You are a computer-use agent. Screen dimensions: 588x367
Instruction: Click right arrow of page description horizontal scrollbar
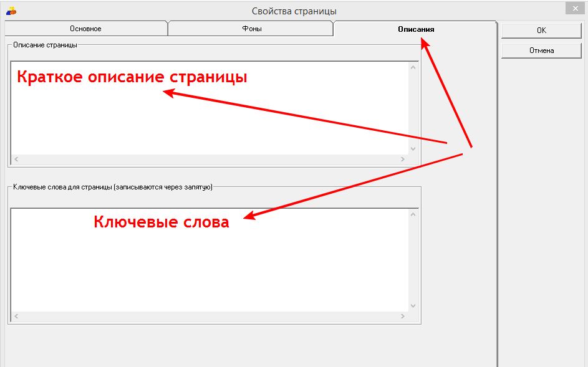tap(403, 160)
